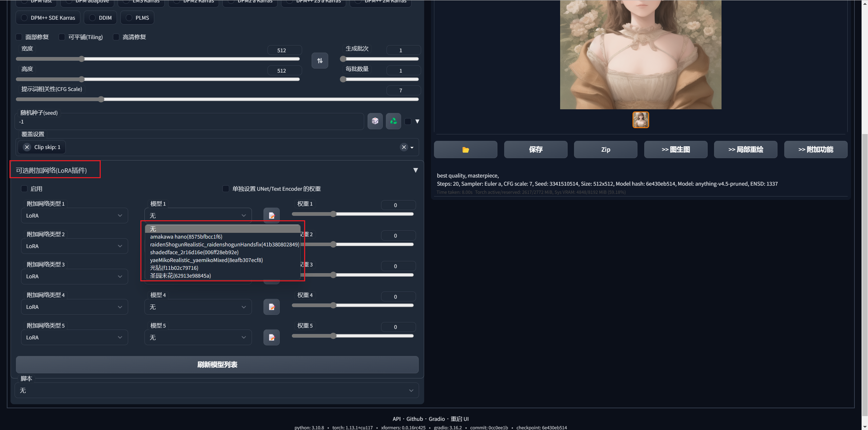Image resolution: width=868 pixels, height=430 pixels.
Task: Open the 脚本 script dropdown
Action: point(217,390)
